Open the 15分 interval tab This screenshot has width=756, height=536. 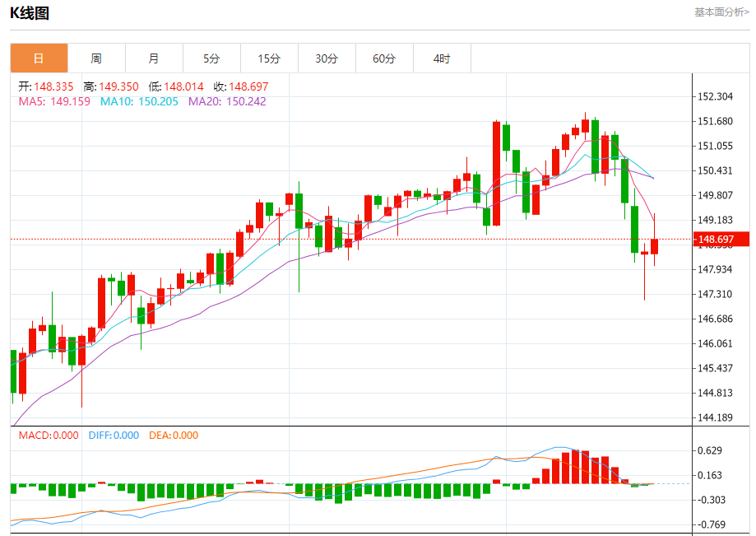[x=269, y=58]
